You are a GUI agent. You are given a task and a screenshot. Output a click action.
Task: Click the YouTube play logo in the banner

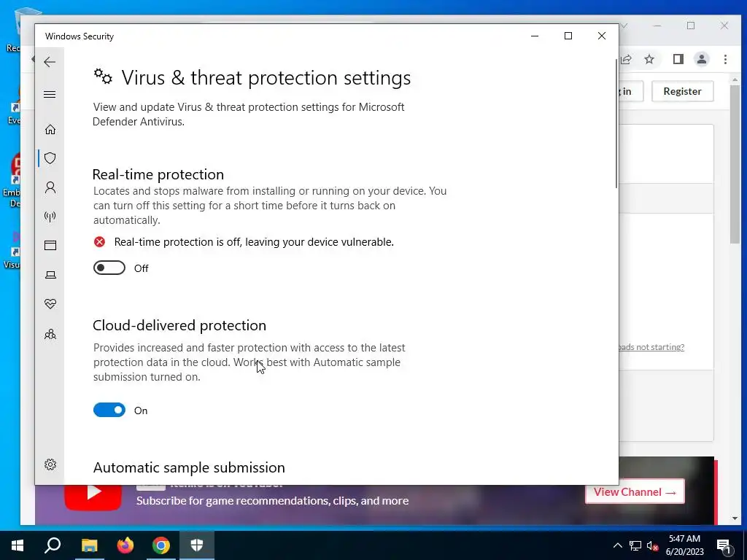[x=93, y=494]
